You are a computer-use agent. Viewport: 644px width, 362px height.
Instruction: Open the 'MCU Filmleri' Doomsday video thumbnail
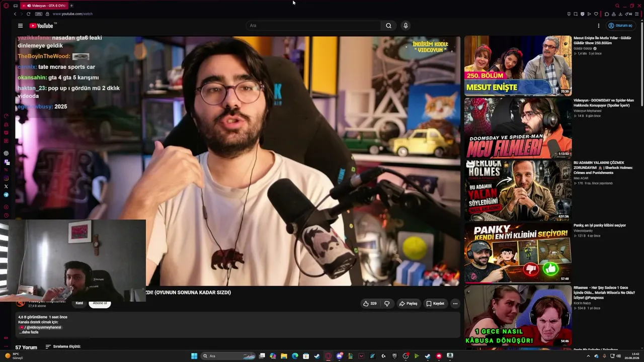click(x=518, y=128)
